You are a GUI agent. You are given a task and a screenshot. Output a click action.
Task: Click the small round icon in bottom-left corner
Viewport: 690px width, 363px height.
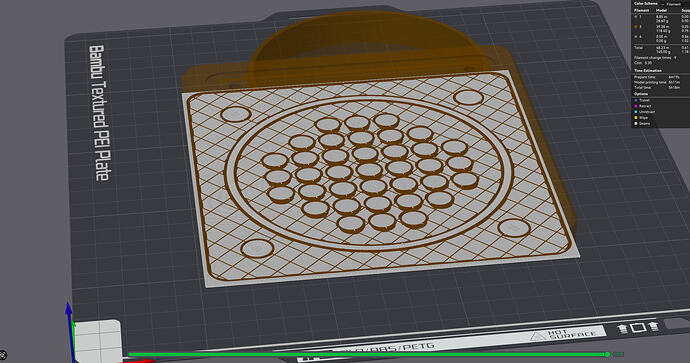coord(3,354)
